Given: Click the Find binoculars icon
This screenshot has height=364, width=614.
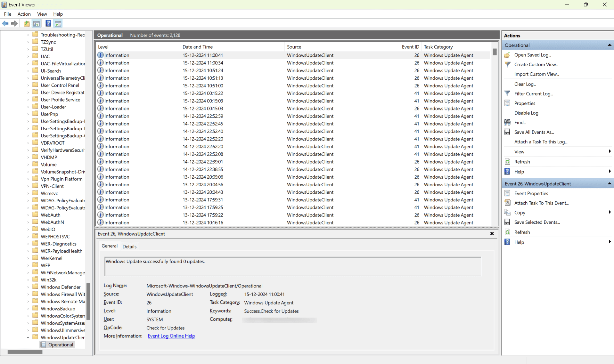Looking at the screenshot, I should [508, 122].
